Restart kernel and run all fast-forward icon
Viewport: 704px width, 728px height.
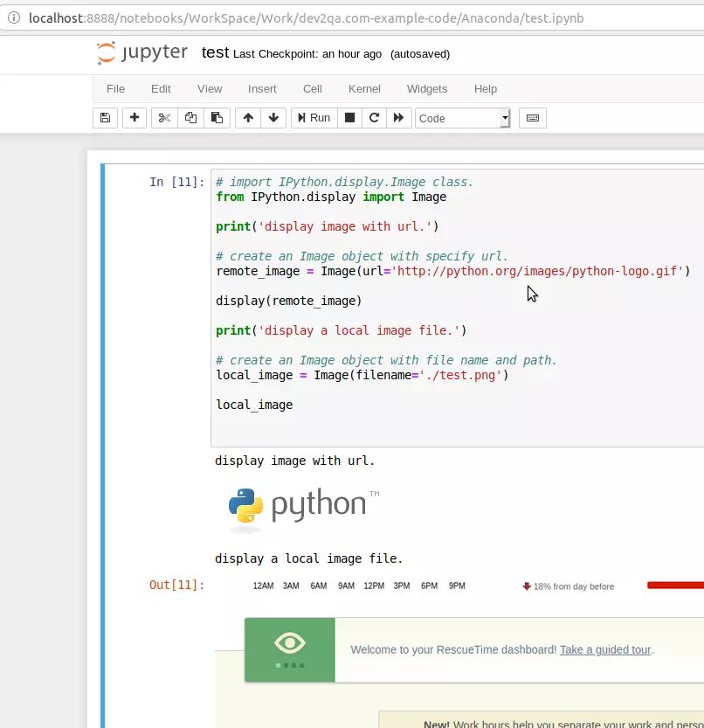pyautogui.click(x=399, y=118)
